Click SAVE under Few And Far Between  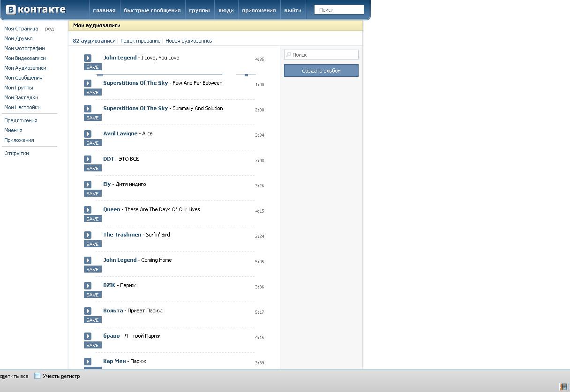(x=93, y=92)
